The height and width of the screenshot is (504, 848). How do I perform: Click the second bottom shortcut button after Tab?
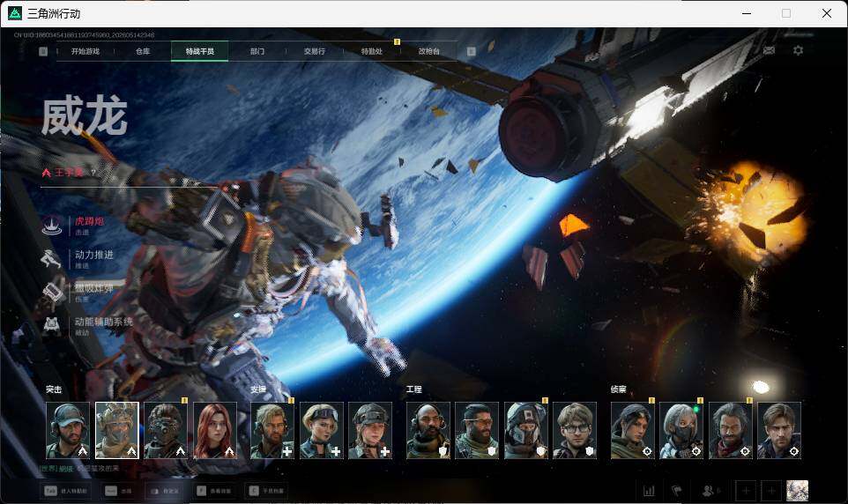tap(120, 491)
